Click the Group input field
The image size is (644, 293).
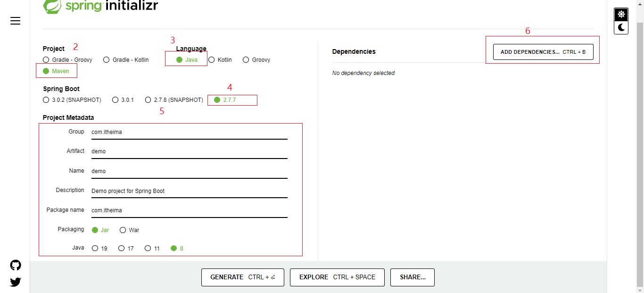tap(189, 133)
